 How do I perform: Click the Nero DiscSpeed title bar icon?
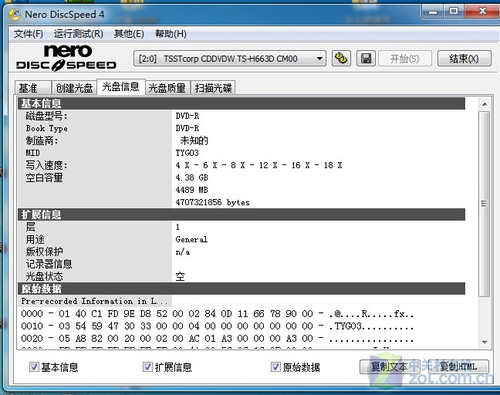tap(14, 15)
